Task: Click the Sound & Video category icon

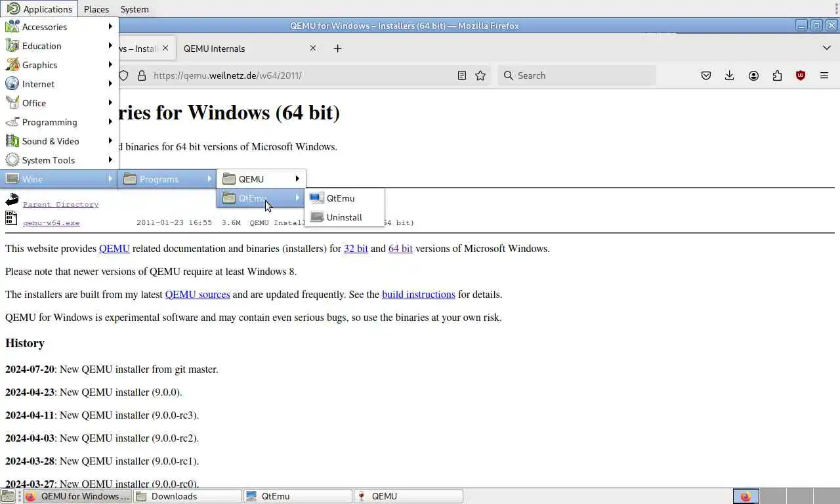Action: (12, 141)
